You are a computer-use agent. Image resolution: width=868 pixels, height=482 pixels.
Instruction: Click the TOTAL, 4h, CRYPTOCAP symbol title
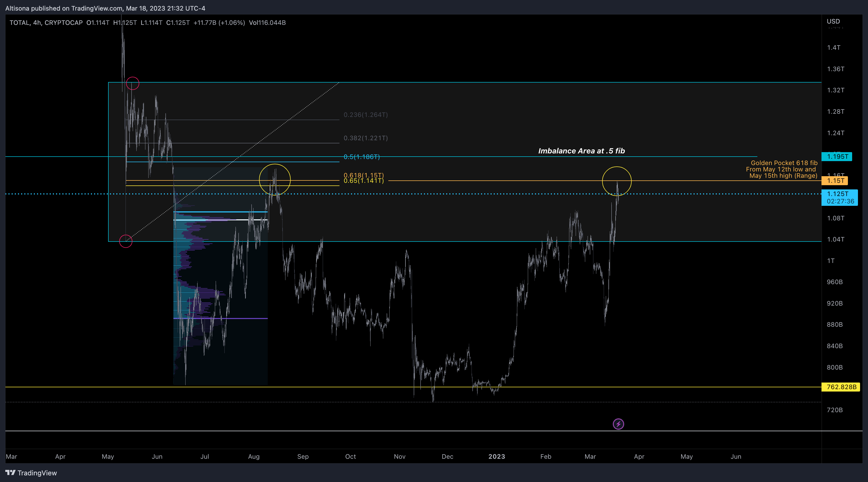46,22
